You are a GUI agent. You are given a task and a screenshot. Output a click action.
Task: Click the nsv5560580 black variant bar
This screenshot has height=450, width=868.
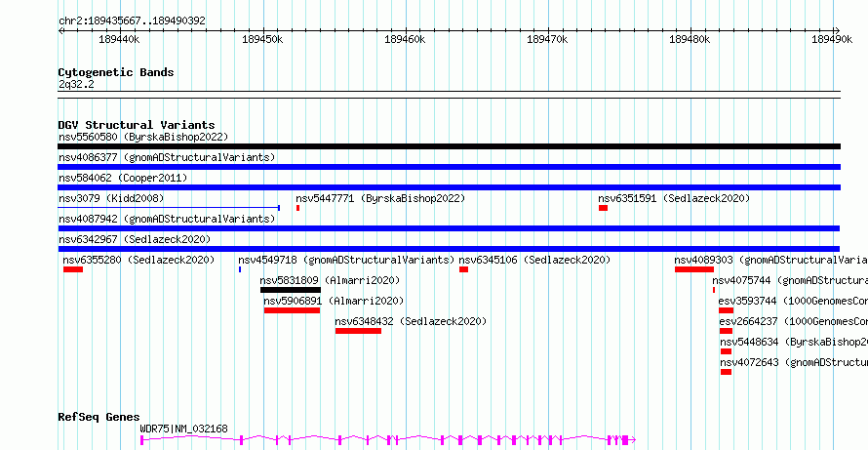click(x=449, y=146)
